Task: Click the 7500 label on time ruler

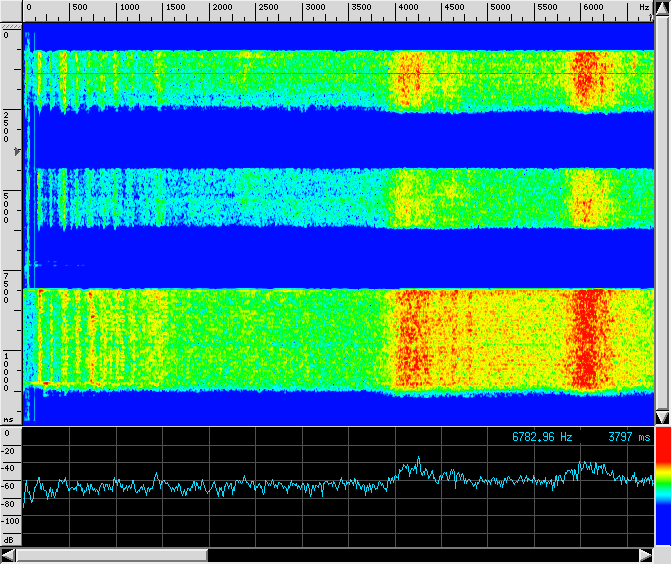Action: pyautogui.click(x=7, y=287)
